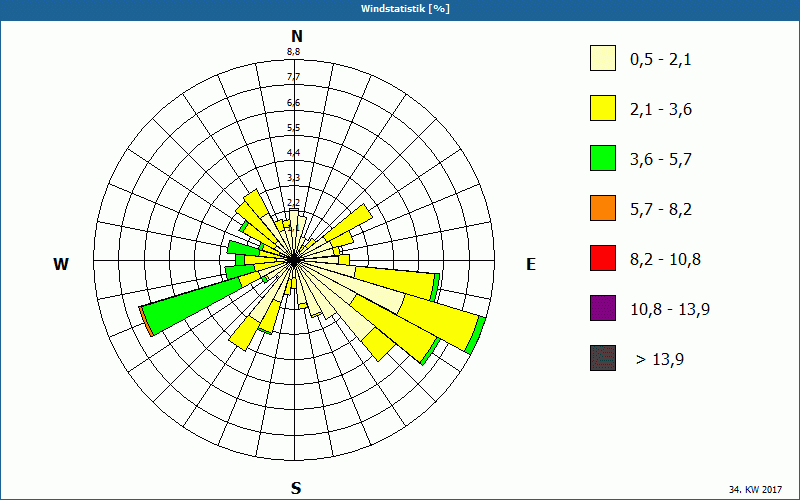Image resolution: width=800 pixels, height=500 pixels.
Task: Click the 7,7 radial axis value
Action: click(293, 77)
